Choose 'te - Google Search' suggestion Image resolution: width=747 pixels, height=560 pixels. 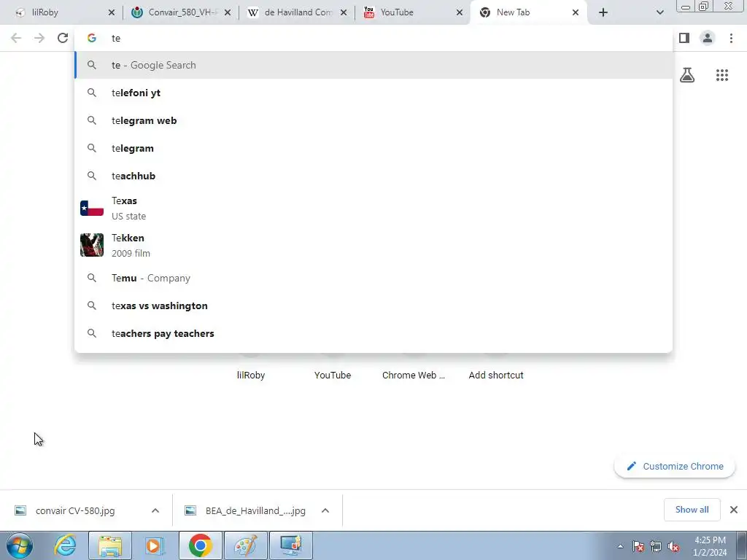pos(373,65)
